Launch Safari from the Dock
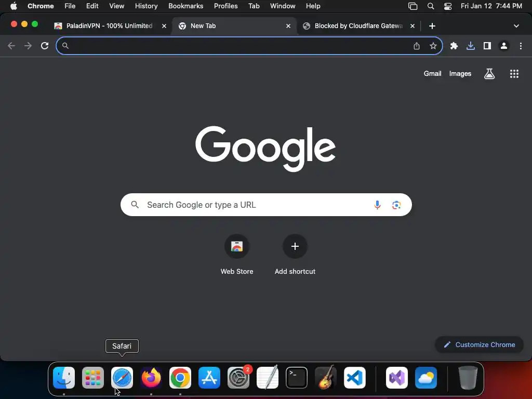The image size is (532, 399). (122, 378)
